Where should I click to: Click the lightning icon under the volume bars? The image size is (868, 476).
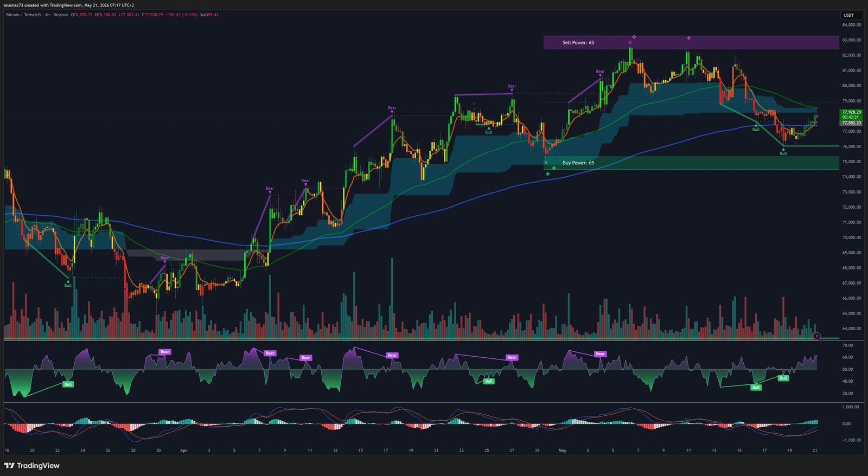(x=817, y=336)
